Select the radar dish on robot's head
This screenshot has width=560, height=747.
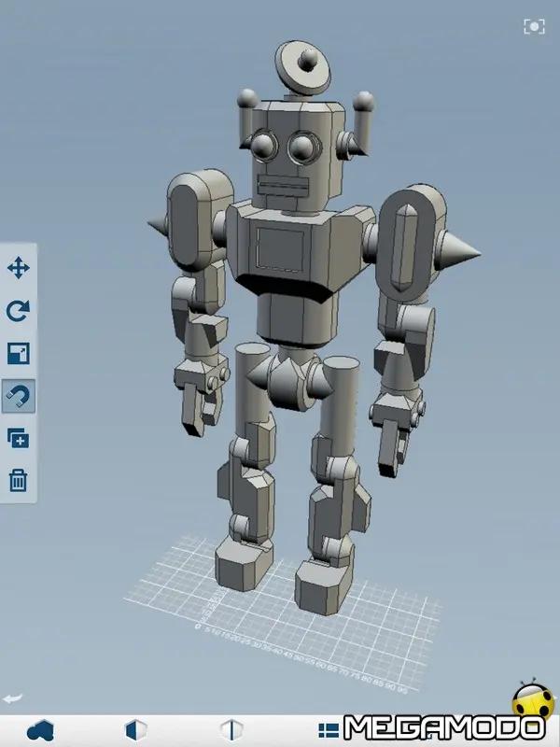coord(302,68)
